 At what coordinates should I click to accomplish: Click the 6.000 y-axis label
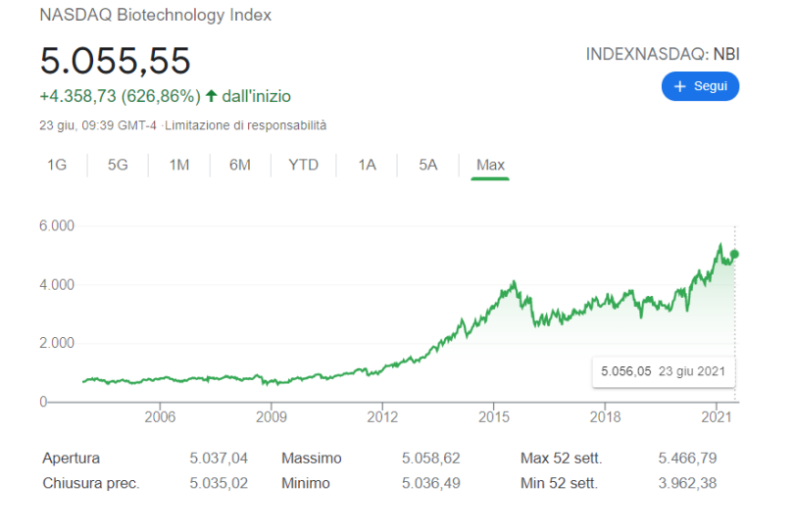coord(57,226)
